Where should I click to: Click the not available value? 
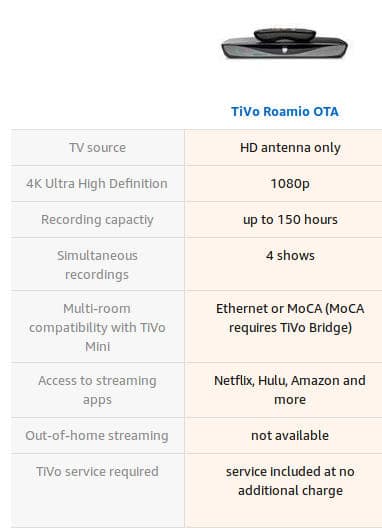(290, 435)
